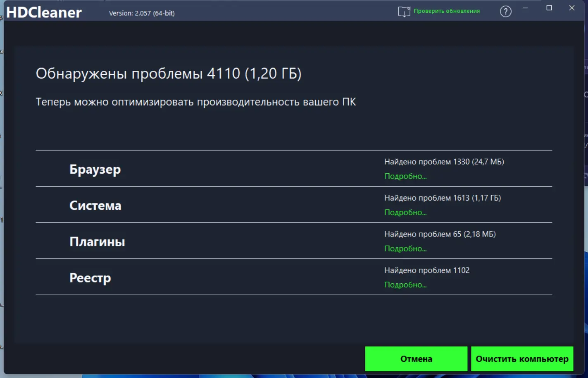Open Подробно details for Браузер
The image size is (588, 378).
tap(405, 176)
